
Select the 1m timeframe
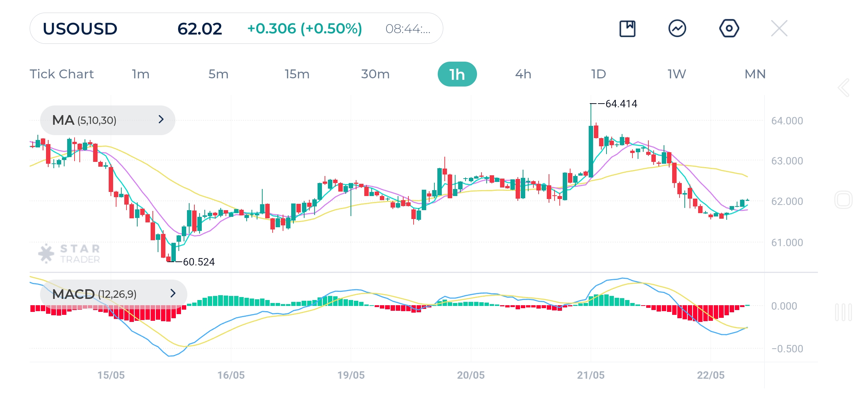pos(141,74)
